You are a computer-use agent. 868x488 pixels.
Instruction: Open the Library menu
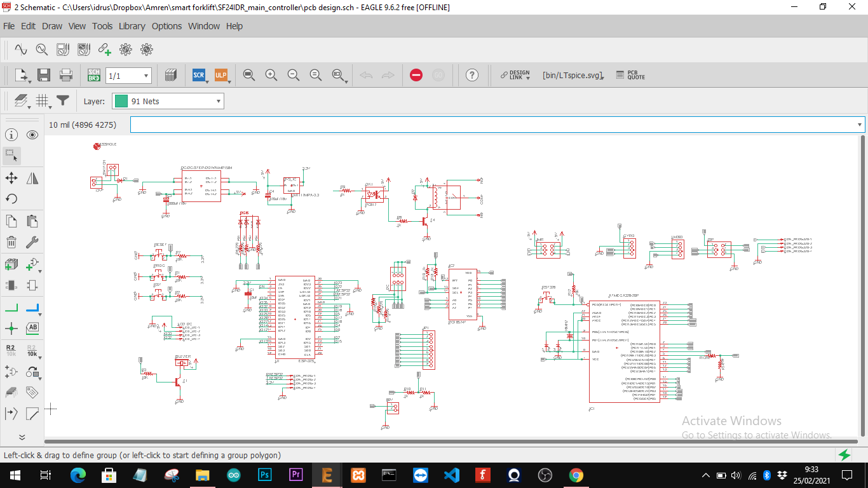click(x=132, y=26)
